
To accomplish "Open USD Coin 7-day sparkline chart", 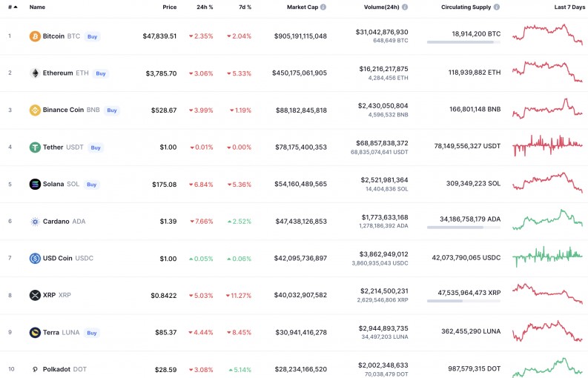I will [x=547, y=256].
